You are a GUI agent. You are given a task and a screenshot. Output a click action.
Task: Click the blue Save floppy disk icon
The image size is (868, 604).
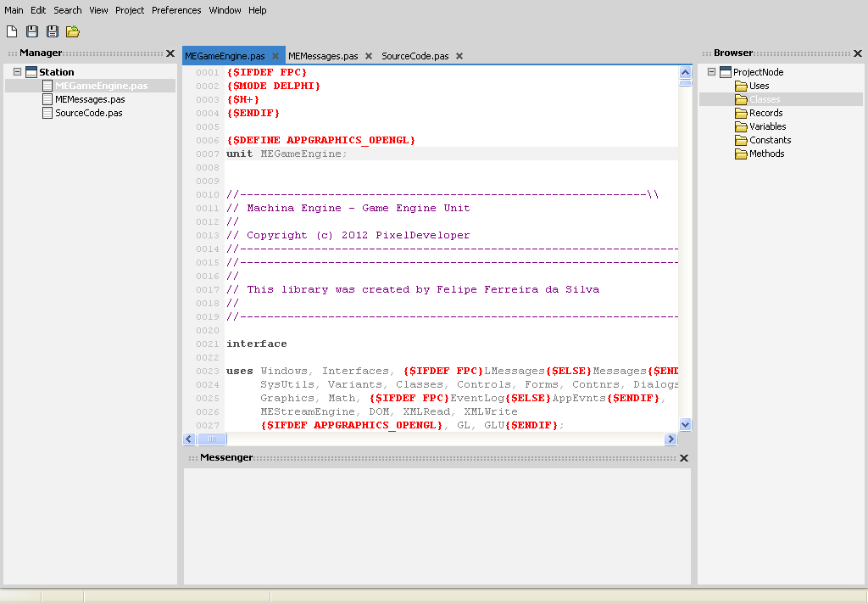click(x=32, y=31)
